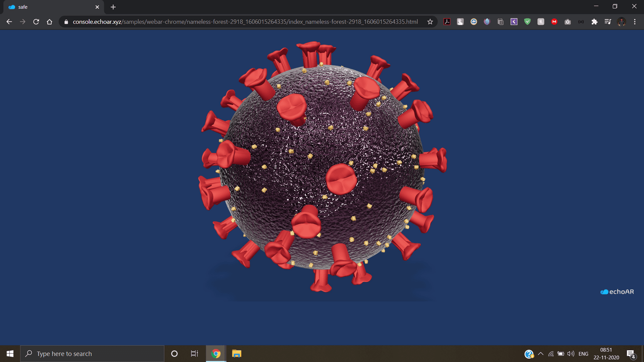
Task: Click the browser Forward arrow
Action: point(22,21)
